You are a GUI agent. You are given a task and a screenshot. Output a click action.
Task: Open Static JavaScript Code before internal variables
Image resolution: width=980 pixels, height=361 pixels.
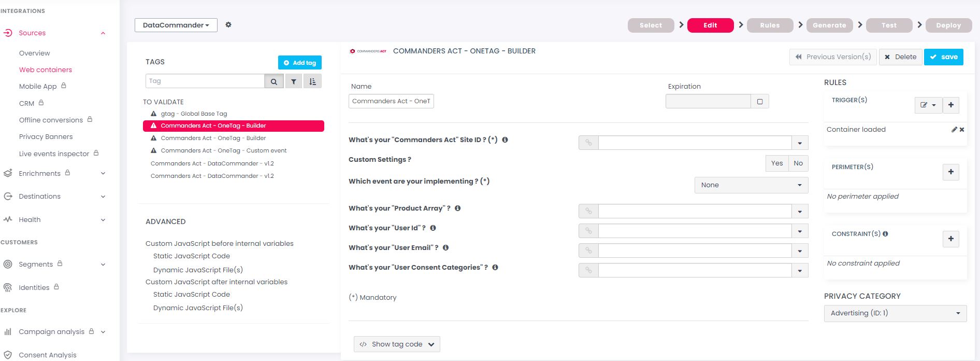point(192,256)
